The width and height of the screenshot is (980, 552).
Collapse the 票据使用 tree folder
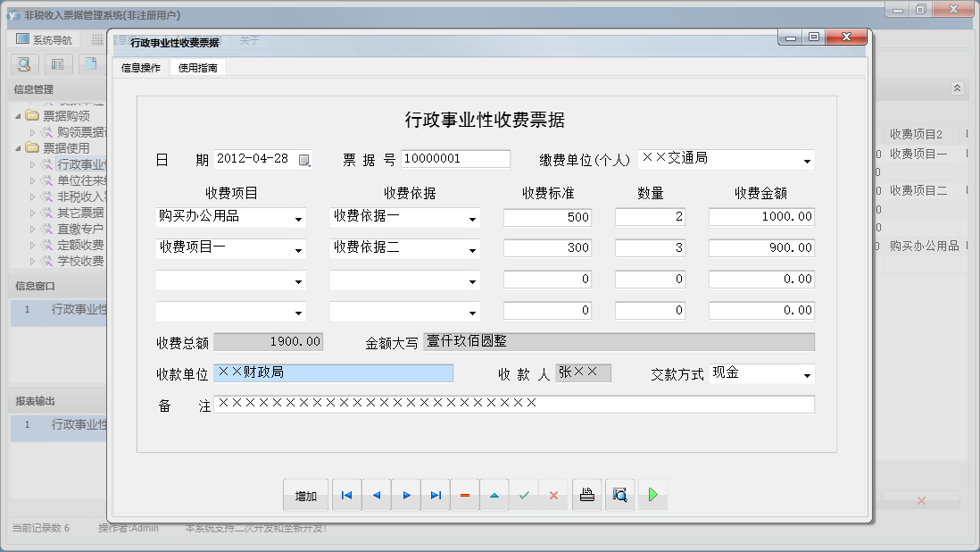tap(18, 148)
